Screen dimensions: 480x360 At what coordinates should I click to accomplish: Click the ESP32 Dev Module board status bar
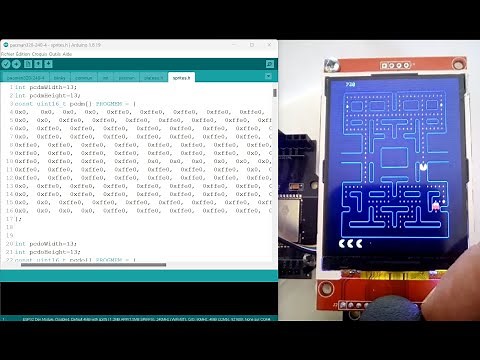(147, 319)
